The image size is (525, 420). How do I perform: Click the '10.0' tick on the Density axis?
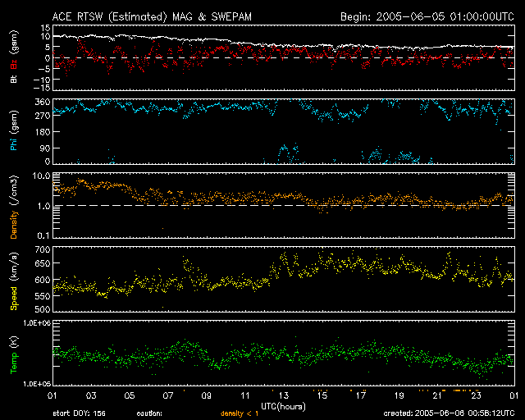42,176
